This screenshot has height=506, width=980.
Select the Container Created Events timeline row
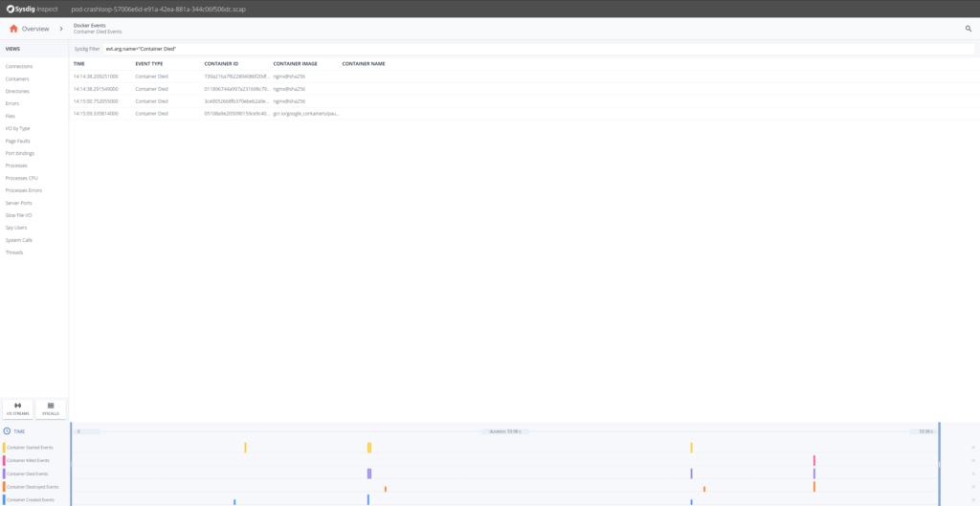click(30, 499)
